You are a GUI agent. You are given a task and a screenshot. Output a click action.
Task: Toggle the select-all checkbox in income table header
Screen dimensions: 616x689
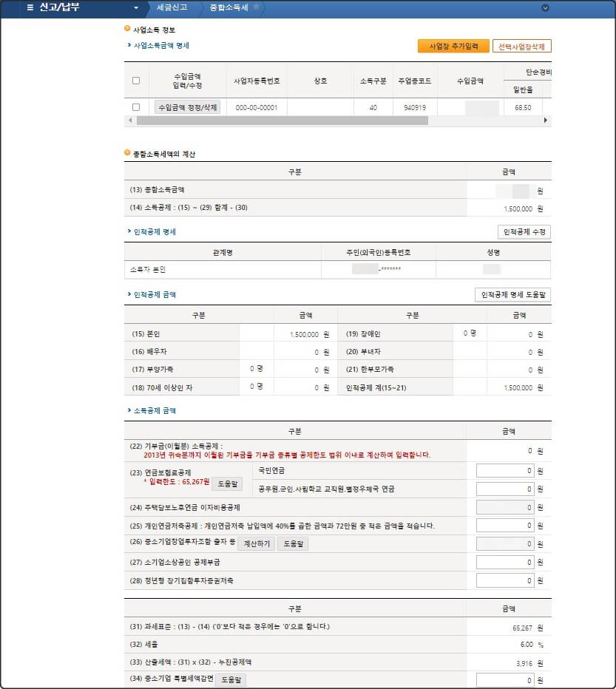(136, 81)
